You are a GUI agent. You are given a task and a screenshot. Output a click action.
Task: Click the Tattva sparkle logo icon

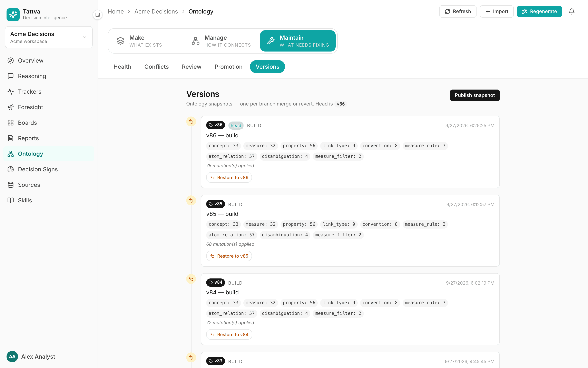pyautogui.click(x=13, y=15)
